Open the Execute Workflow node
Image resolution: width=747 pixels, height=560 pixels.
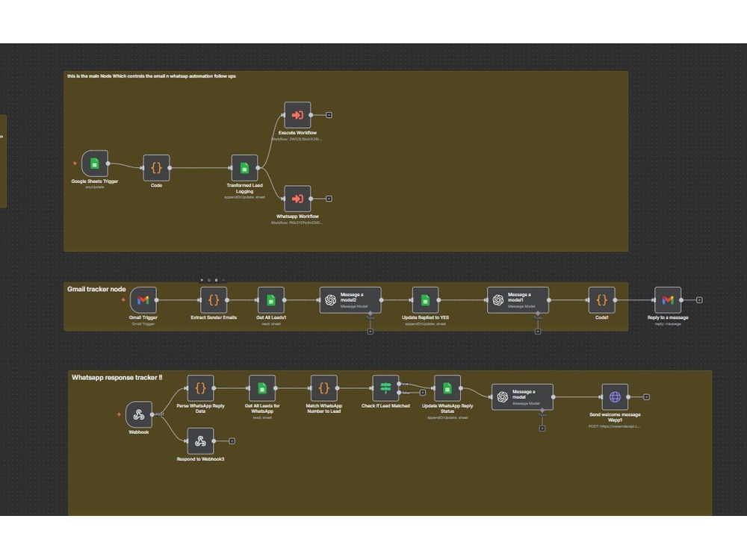(x=297, y=115)
